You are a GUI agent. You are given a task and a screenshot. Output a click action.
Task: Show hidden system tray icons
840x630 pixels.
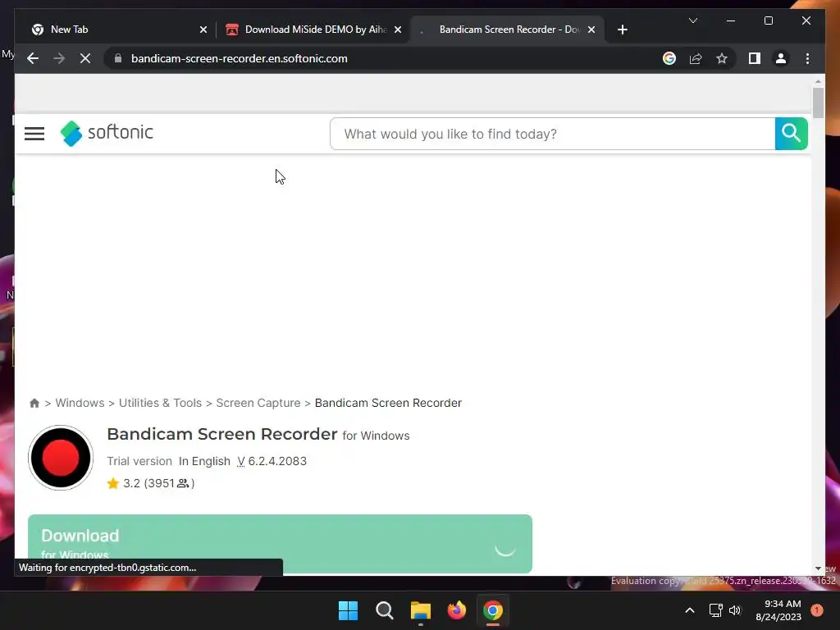(x=689, y=610)
